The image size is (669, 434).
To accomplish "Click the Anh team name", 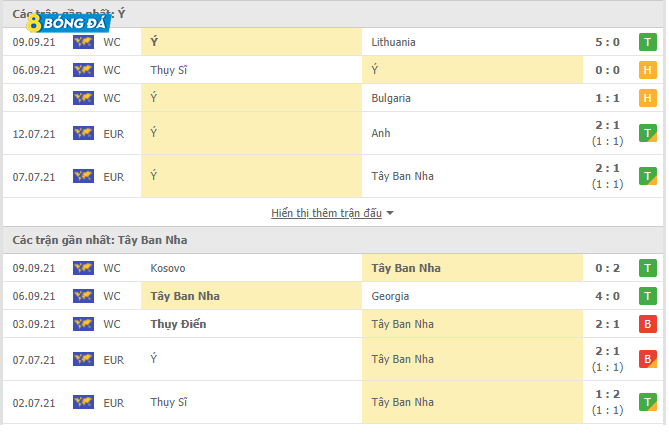I will 380,133.
